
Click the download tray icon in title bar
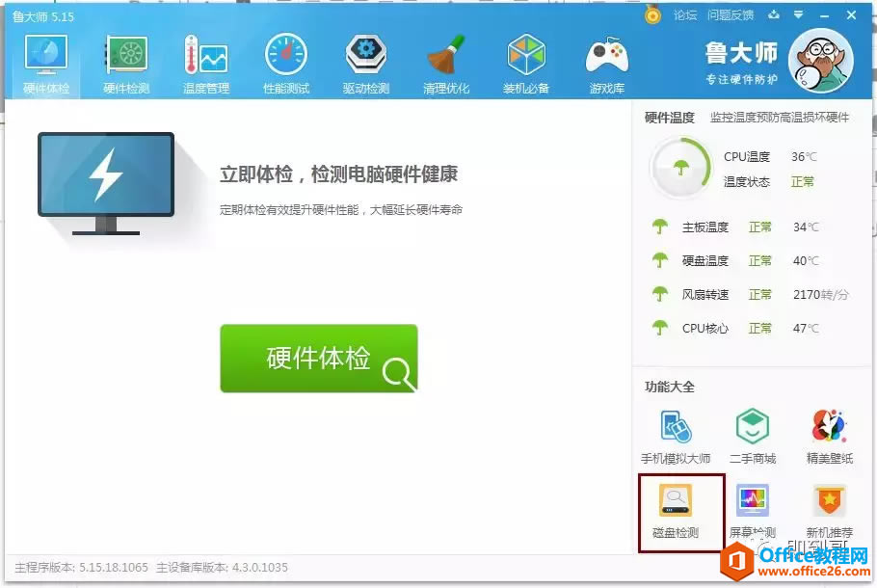(x=774, y=14)
